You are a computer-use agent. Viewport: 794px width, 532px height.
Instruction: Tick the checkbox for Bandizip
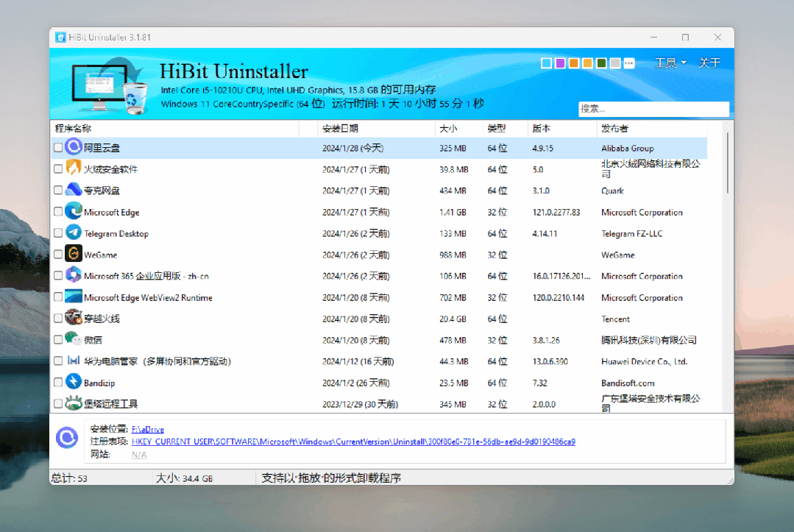tap(58, 382)
